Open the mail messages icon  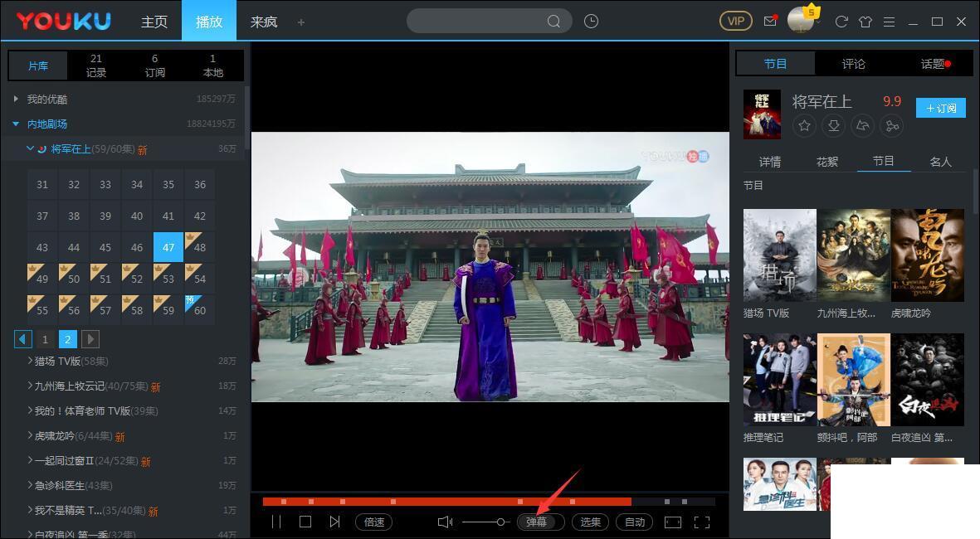tap(770, 22)
